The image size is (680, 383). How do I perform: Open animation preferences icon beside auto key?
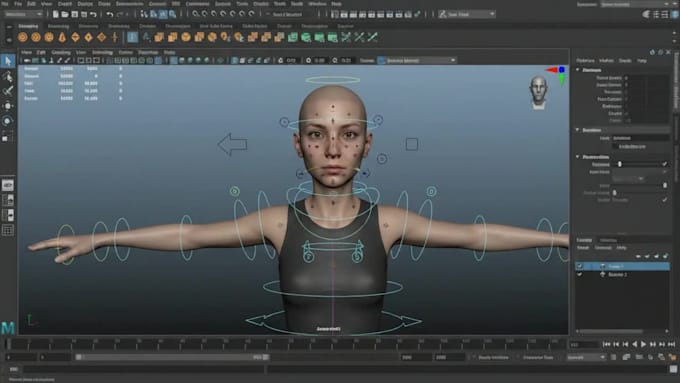(672, 357)
